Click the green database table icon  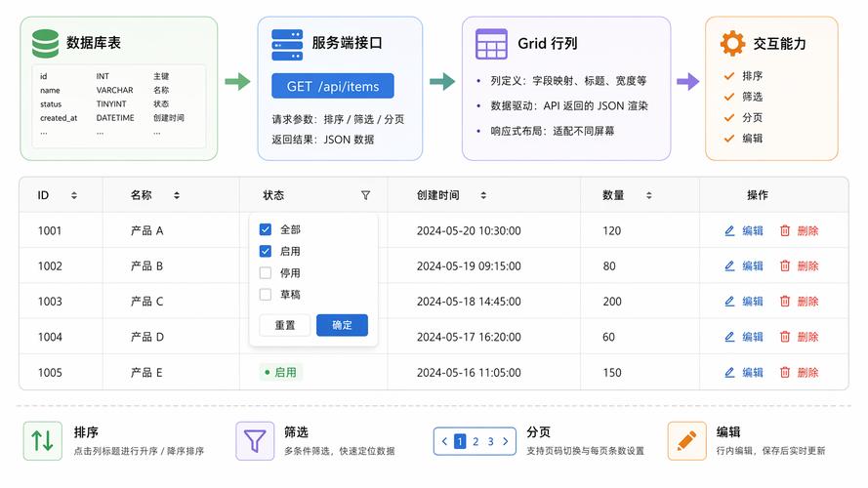(x=45, y=43)
